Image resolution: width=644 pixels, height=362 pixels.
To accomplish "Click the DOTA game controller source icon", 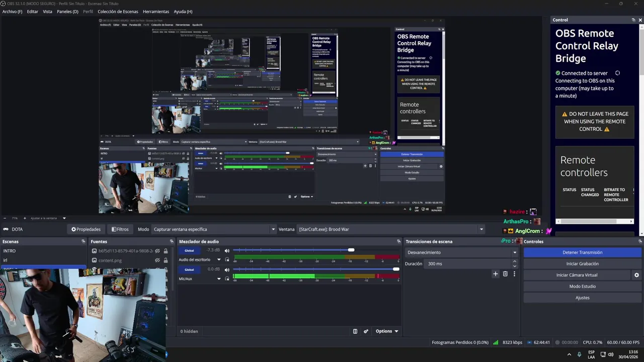I will point(6,229).
